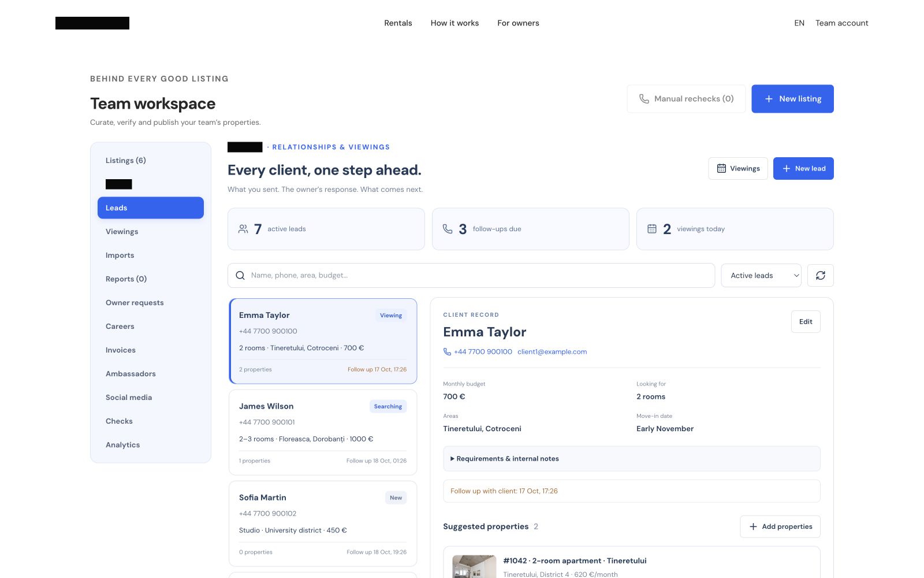Viewport: 924px width, 578px height.
Task: Open Reports (0) sidebar item
Action: 151,279
